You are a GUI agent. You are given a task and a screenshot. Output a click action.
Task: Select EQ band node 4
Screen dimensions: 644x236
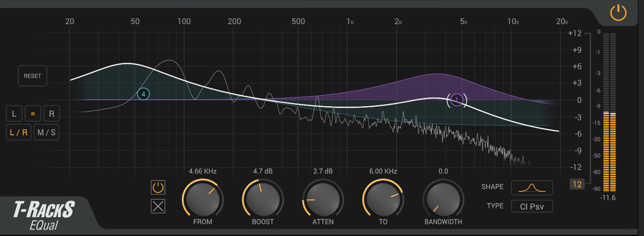point(143,95)
